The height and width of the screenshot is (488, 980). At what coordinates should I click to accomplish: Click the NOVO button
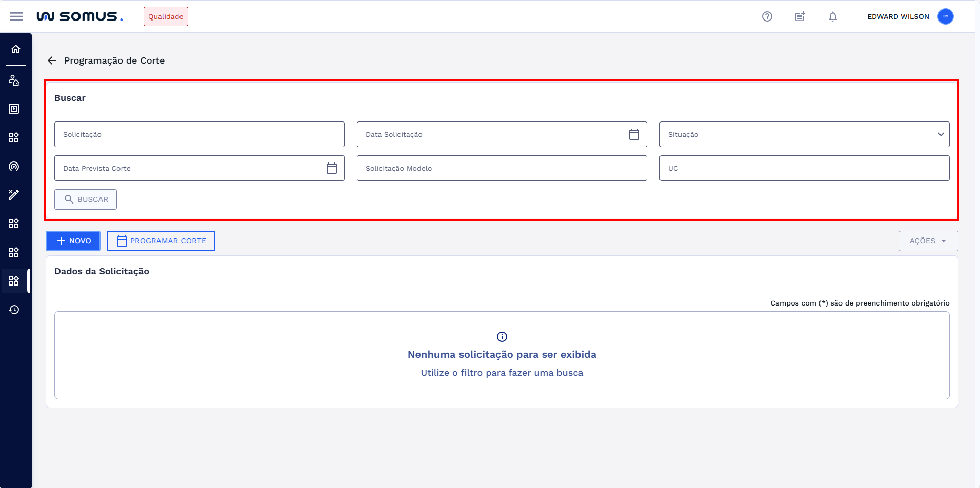tap(73, 241)
